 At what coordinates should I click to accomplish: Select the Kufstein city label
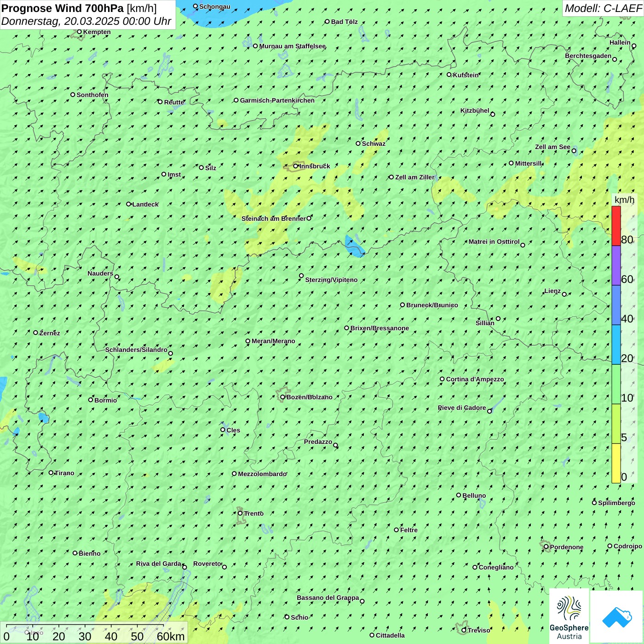pos(466,75)
